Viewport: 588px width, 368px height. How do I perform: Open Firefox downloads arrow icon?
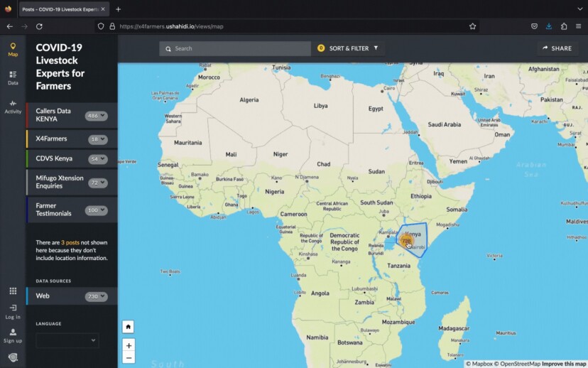pyautogui.click(x=549, y=26)
